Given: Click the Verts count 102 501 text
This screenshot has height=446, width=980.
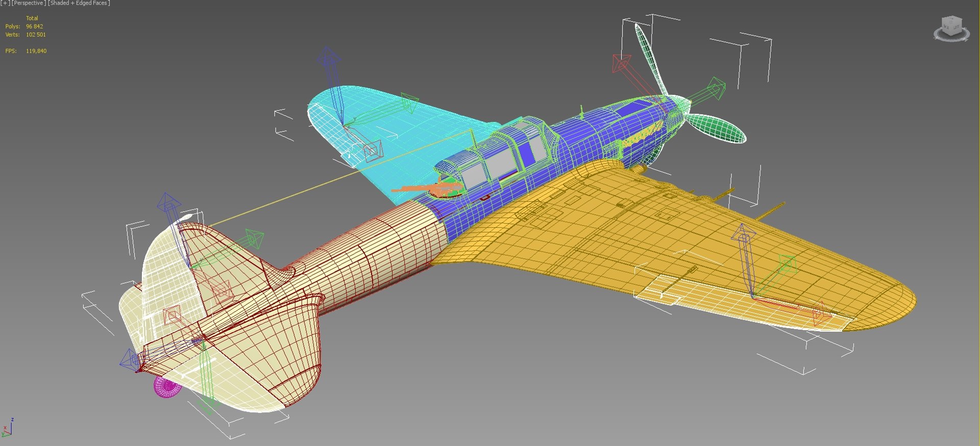Looking at the screenshot, I should coord(36,35).
